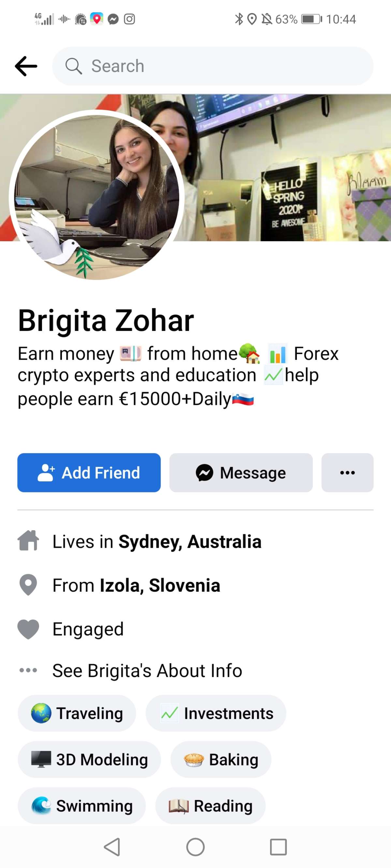
Task: Select the Swimming hobby chip
Action: pos(82,806)
